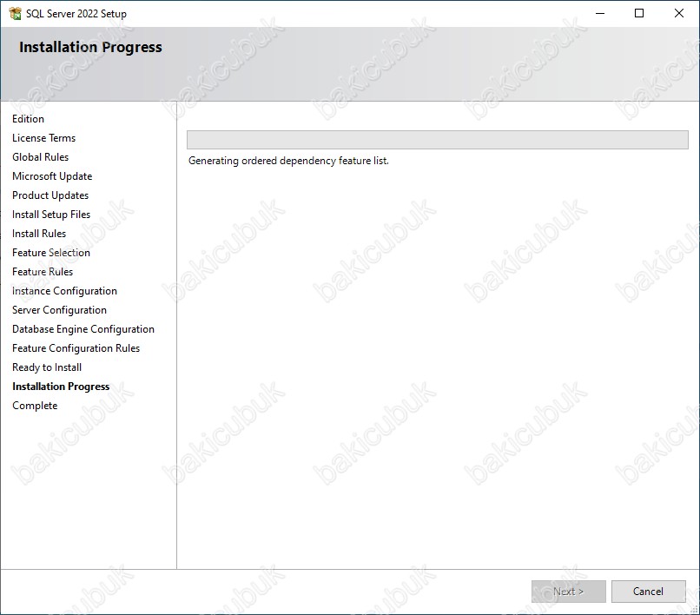Select the Product Updates step
This screenshot has width=700, height=615.
click(x=50, y=195)
